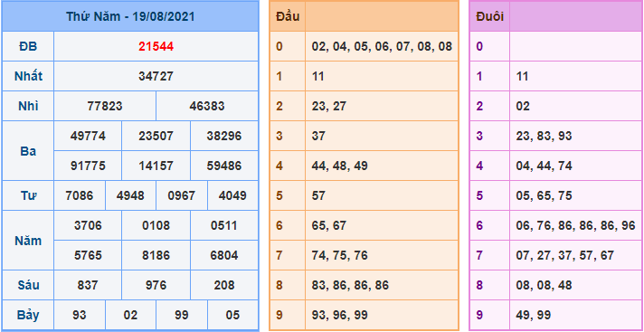The image size is (644, 332).
Task: Click fourth prize number 0967
Action: click(x=182, y=195)
